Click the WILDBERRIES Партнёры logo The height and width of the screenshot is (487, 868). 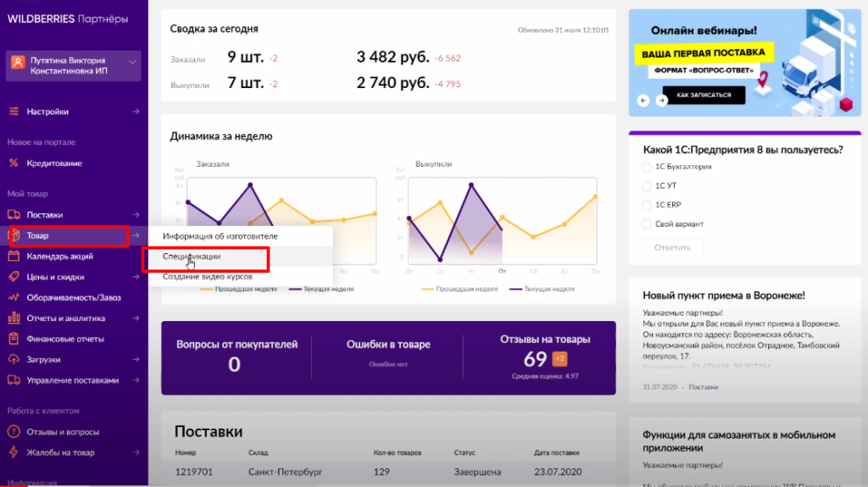tap(68, 19)
